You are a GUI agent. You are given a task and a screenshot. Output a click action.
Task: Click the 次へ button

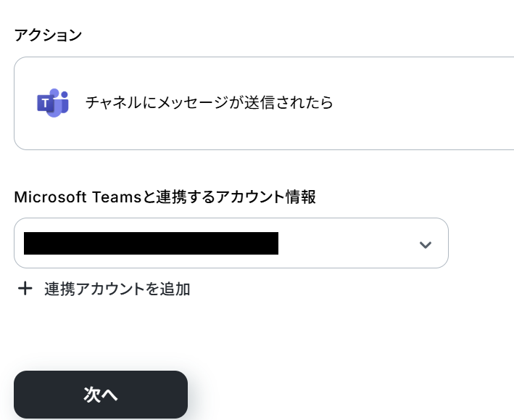coord(101,395)
